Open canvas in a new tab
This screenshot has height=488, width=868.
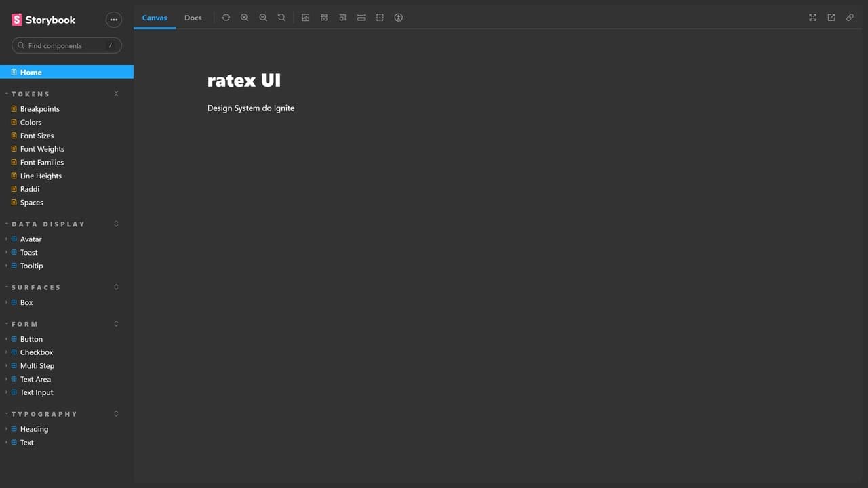[831, 18]
